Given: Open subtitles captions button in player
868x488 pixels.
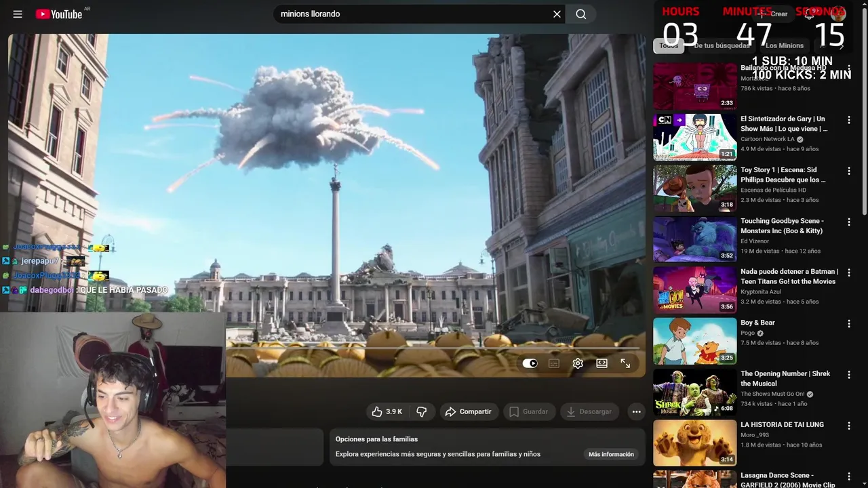Looking at the screenshot, I should coord(554,363).
